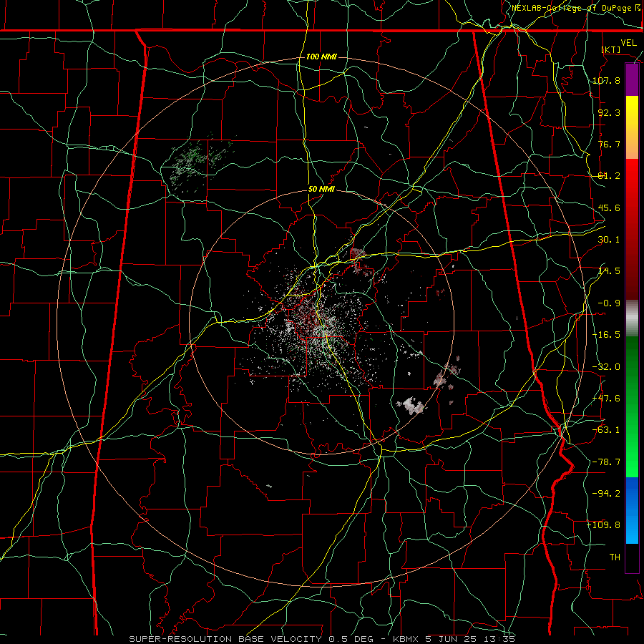Click the 14.5 scale value
The image size is (644, 644).
click(609, 271)
